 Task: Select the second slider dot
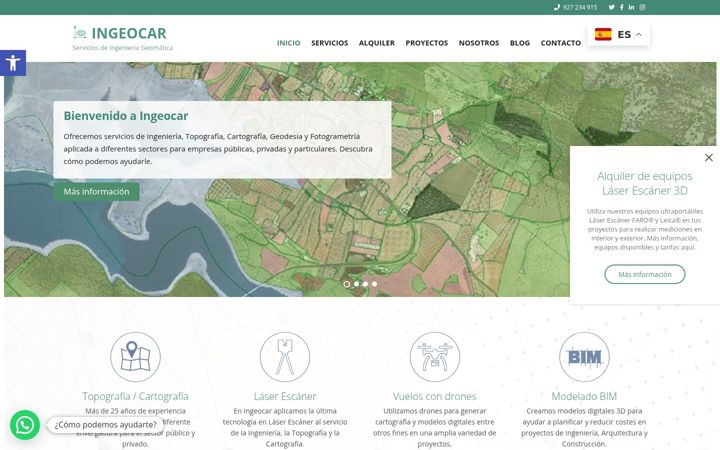pyautogui.click(x=356, y=284)
